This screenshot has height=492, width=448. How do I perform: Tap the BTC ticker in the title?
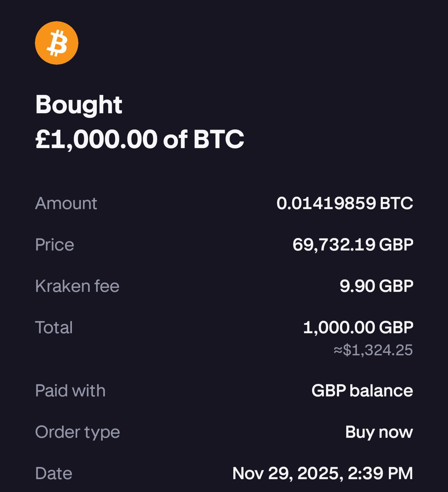point(219,139)
